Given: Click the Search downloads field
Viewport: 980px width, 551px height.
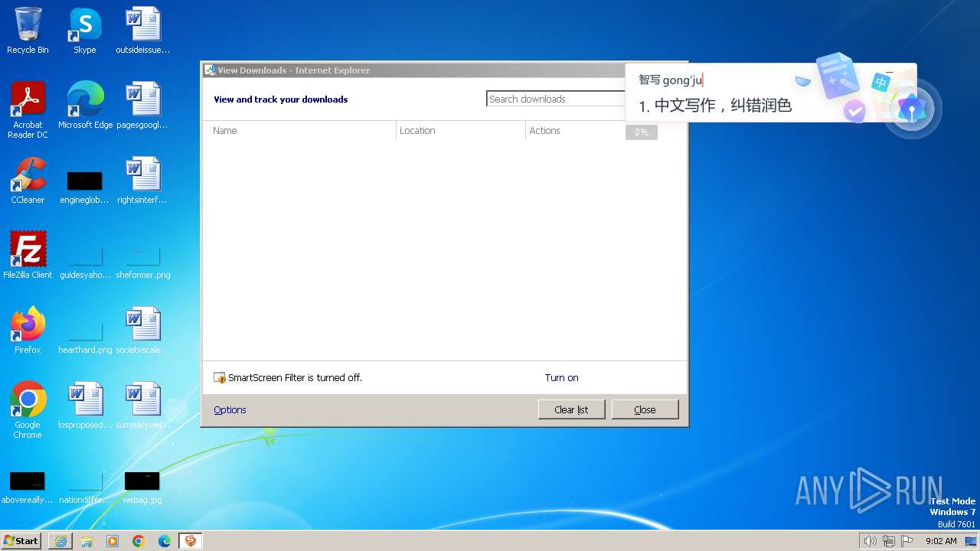Looking at the screenshot, I should (556, 99).
